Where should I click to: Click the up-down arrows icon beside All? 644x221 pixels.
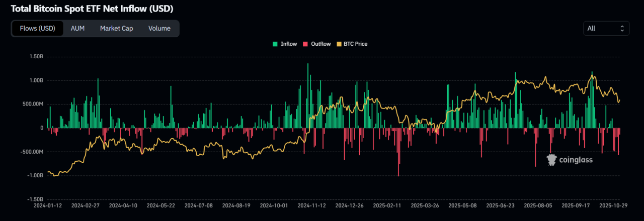[x=622, y=29]
